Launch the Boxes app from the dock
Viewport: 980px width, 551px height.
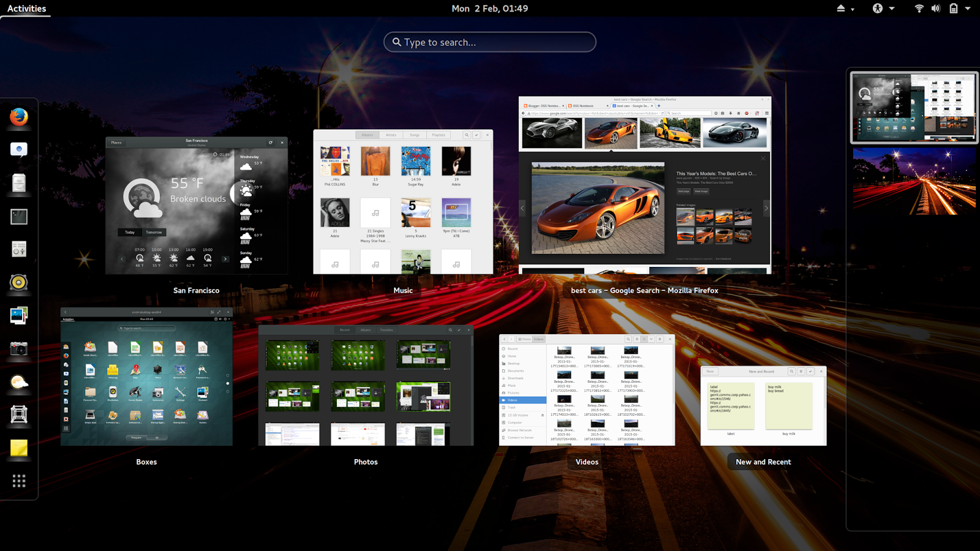[18, 415]
